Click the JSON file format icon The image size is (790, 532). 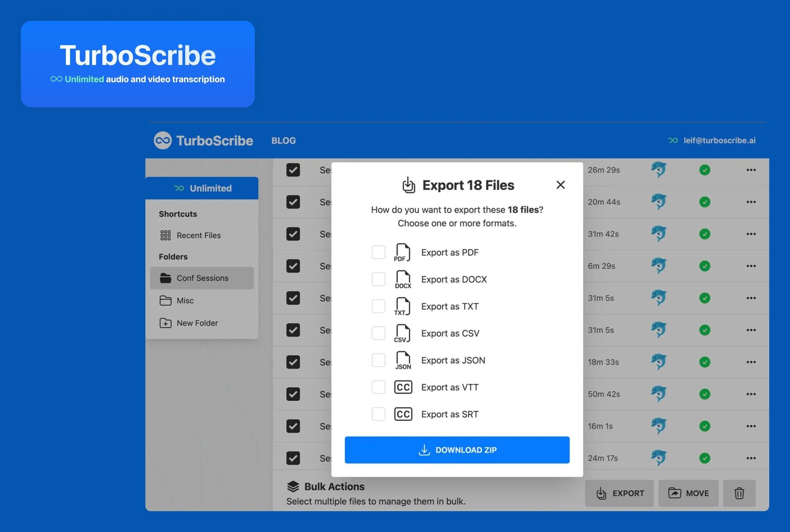pyautogui.click(x=403, y=360)
